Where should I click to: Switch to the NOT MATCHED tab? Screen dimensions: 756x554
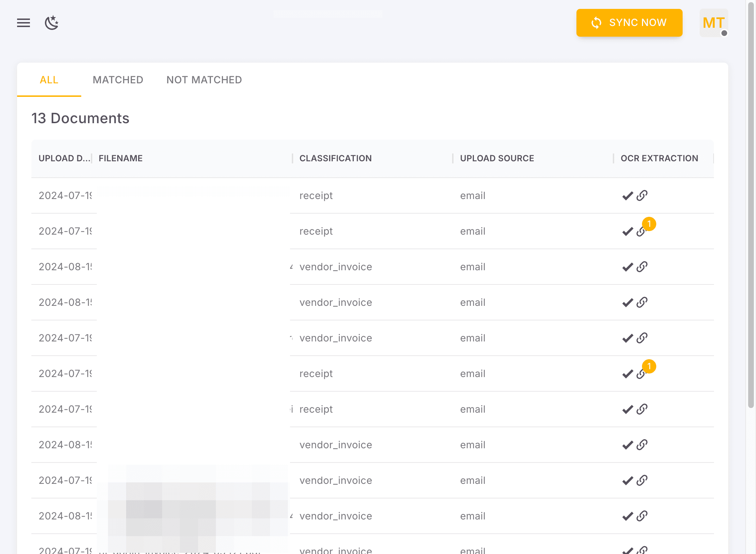click(x=204, y=80)
